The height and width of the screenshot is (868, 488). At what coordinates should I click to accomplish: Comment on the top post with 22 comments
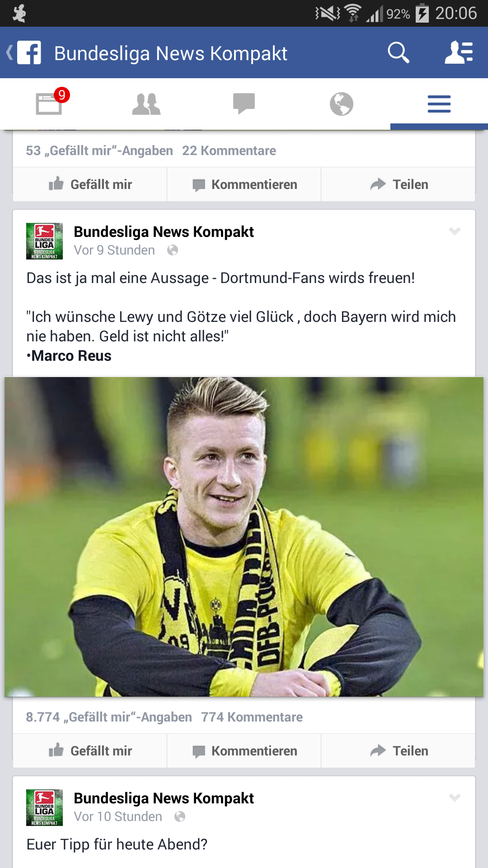click(244, 184)
